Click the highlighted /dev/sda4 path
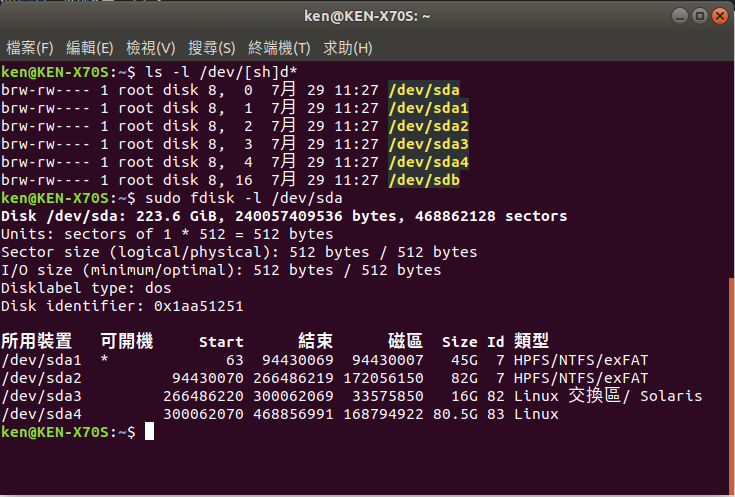Viewport: 735px width, 497px height. click(x=428, y=162)
